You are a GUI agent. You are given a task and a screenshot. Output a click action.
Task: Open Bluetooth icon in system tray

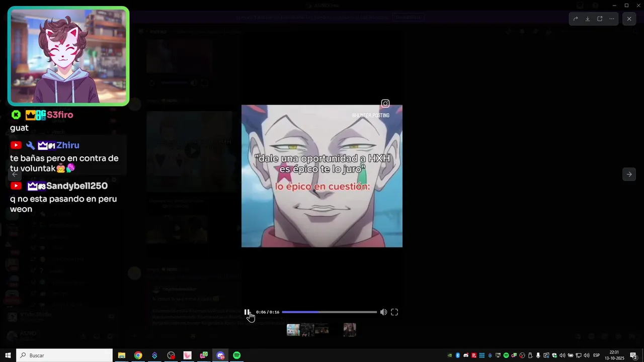[458, 355]
